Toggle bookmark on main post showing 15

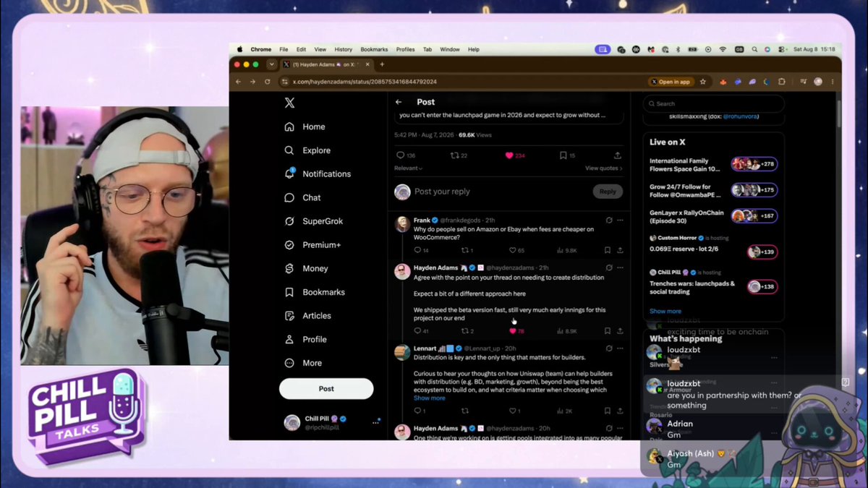point(567,155)
